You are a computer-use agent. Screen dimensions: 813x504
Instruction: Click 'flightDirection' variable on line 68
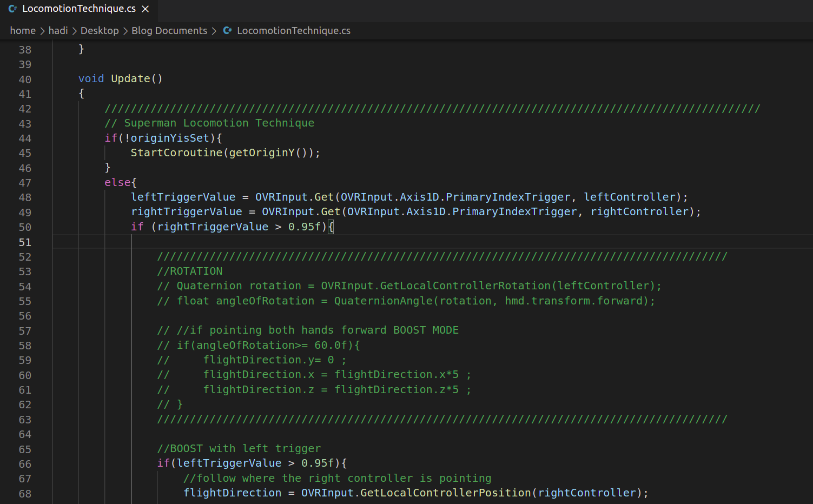point(233,493)
